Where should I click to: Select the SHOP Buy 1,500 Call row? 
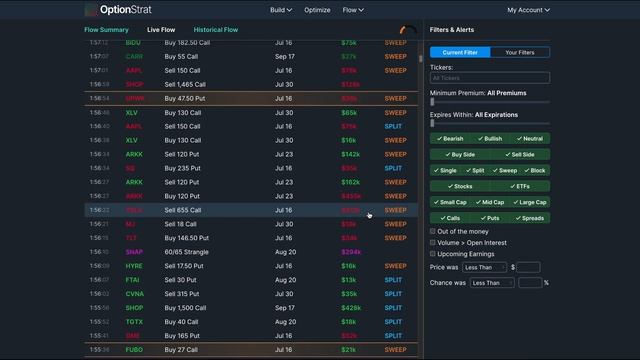pyautogui.click(x=251, y=308)
